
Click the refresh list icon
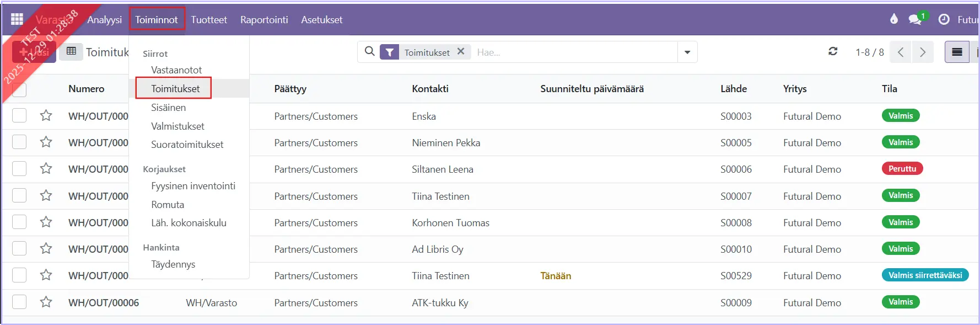(x=833, y=51)
